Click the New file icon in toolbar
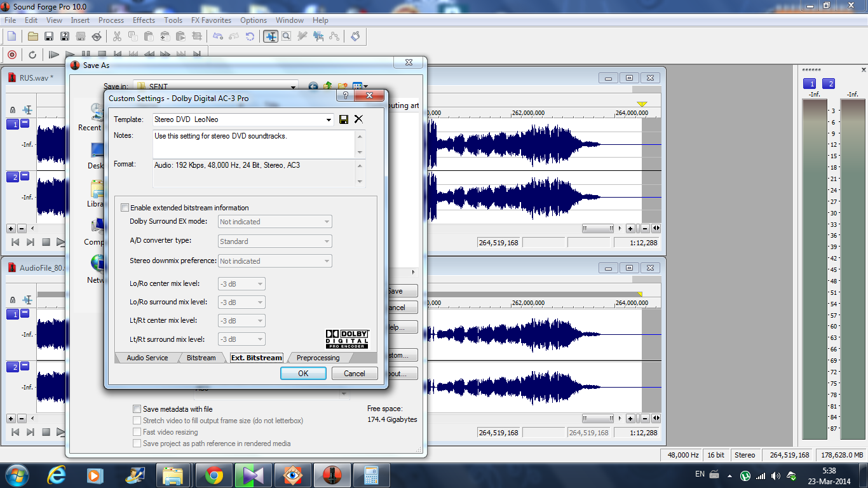This screenshot has height=488, width=868. [11, 36]
